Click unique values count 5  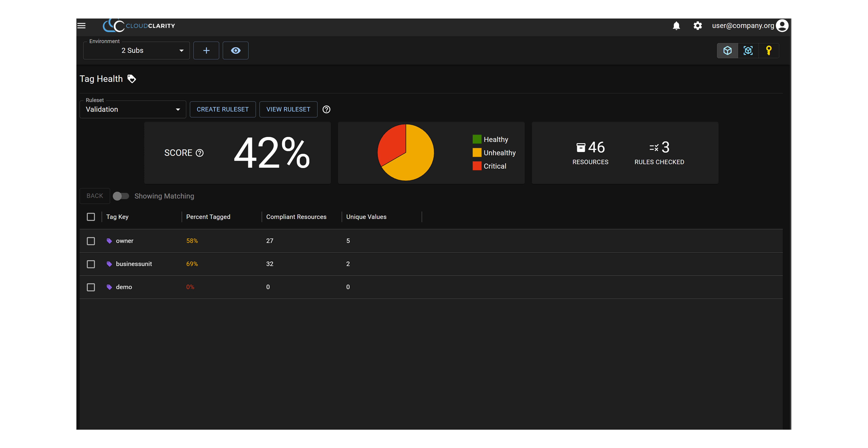[x=348, y=241]
